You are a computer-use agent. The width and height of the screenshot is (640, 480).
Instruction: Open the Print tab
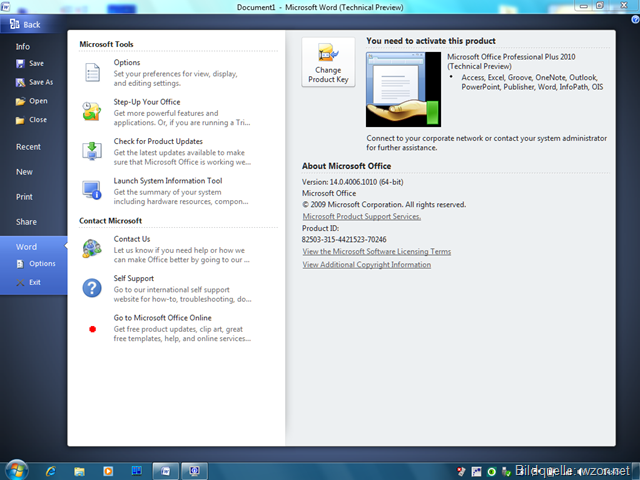24,197
